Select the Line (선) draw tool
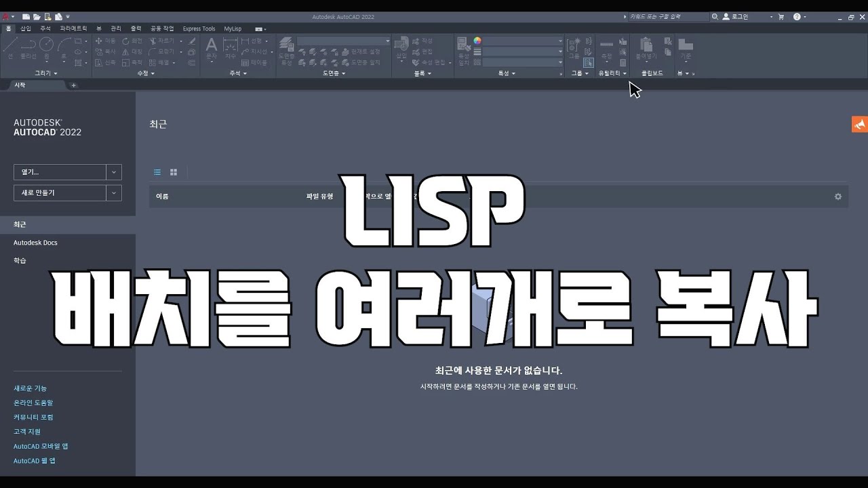Viewport: 868px width, 488px height. 10,49
